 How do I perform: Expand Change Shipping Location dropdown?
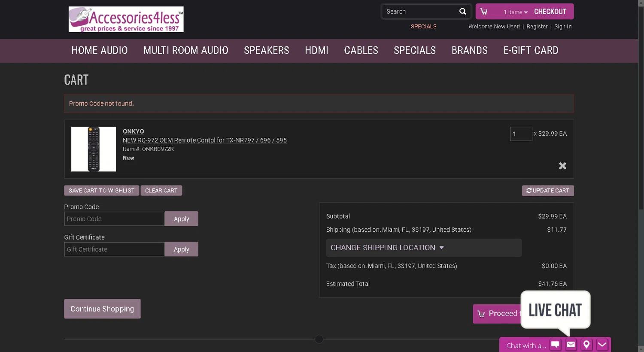(424, 248)
